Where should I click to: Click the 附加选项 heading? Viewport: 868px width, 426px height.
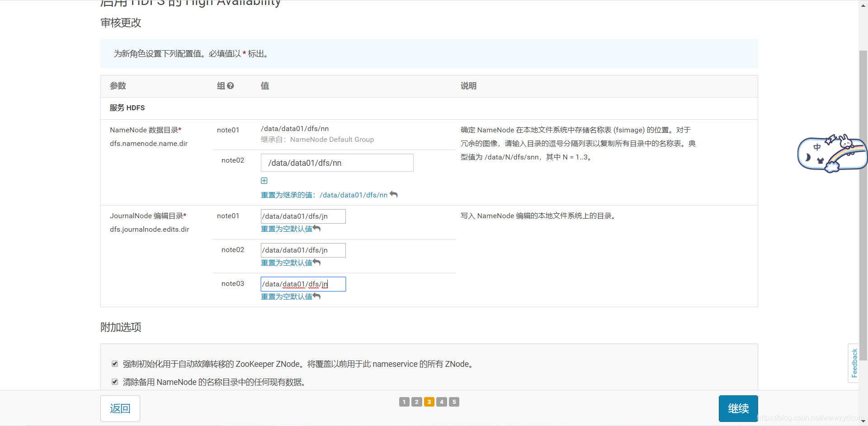coord(121,327)
